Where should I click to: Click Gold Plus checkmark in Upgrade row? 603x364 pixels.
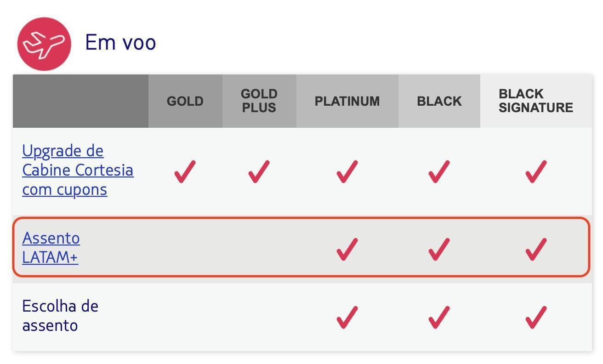pos(259,171)
